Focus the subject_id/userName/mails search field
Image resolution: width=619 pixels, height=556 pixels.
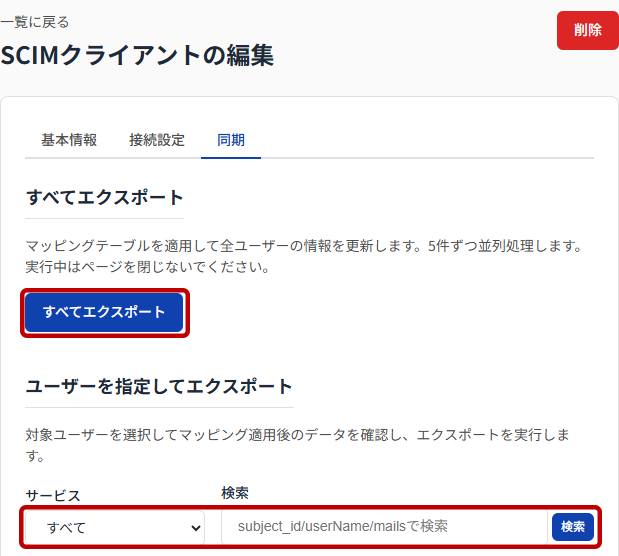(x=385, y=527)
